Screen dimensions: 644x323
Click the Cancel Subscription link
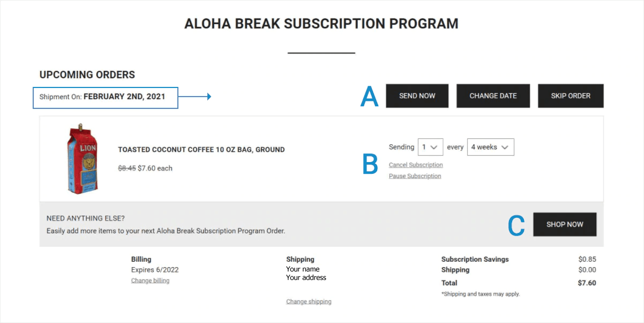[416, 165]
